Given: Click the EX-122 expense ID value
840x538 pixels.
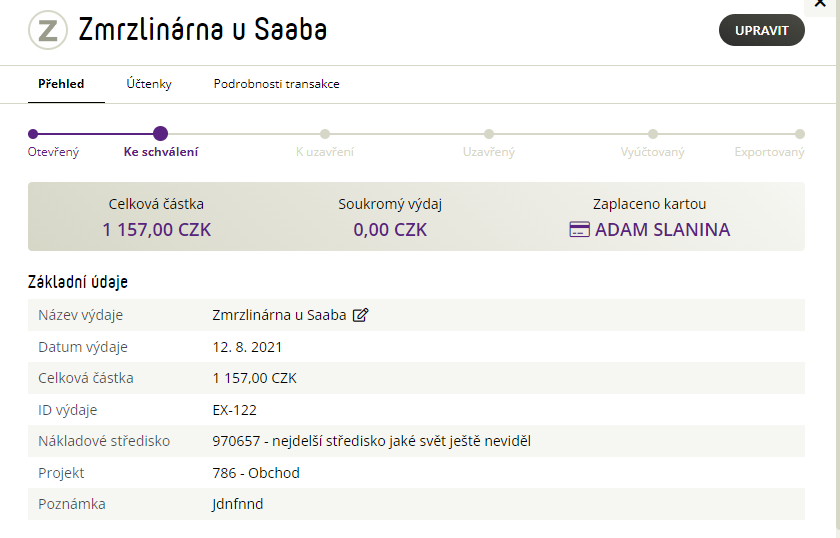Looking at the screenshot, I should [235, 410].
